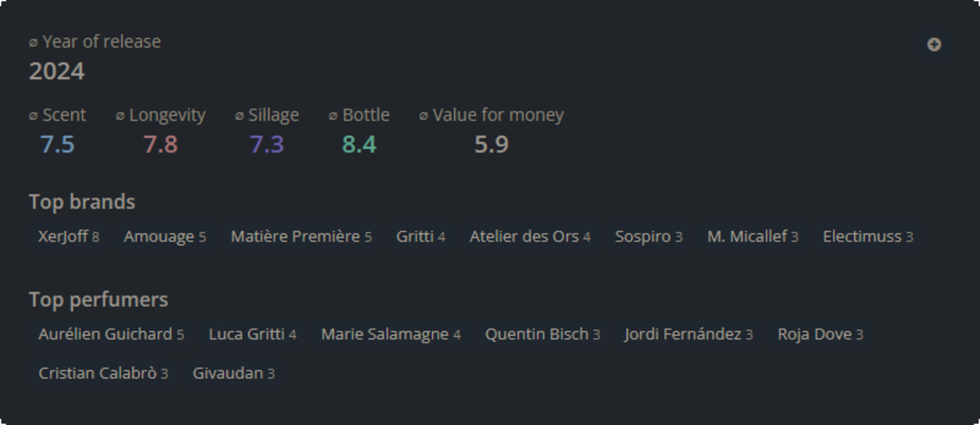Open Atelier des Ors brand tag
This screenshot has height=425, width=980.
(x=530, y=237)
